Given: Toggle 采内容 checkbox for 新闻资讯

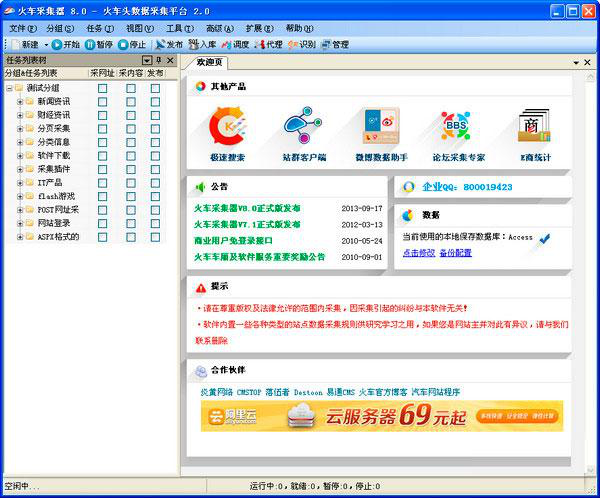Looking at the screenshot, I should pyautogui.click(x=131, y=102).
